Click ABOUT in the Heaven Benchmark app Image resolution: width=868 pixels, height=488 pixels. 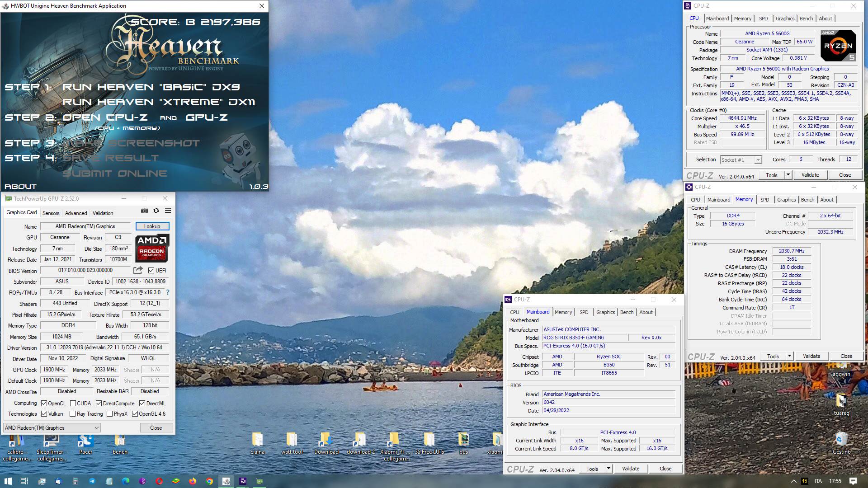click(20, 186)
